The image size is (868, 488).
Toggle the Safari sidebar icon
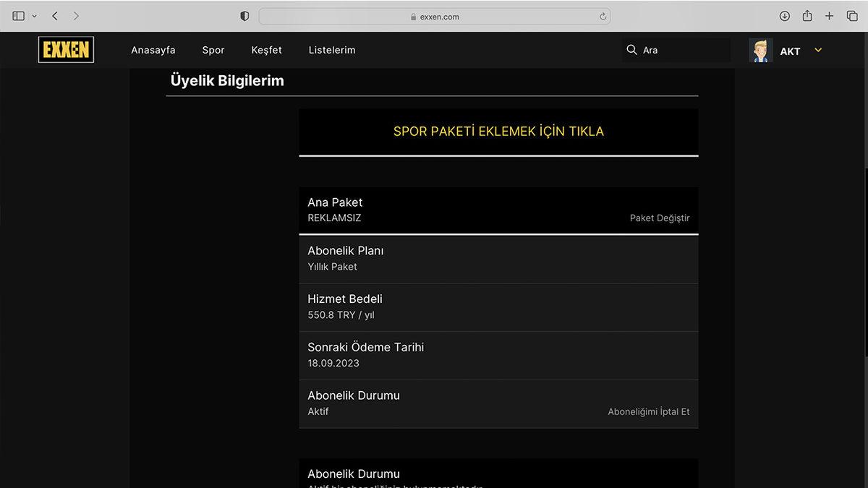19,16
